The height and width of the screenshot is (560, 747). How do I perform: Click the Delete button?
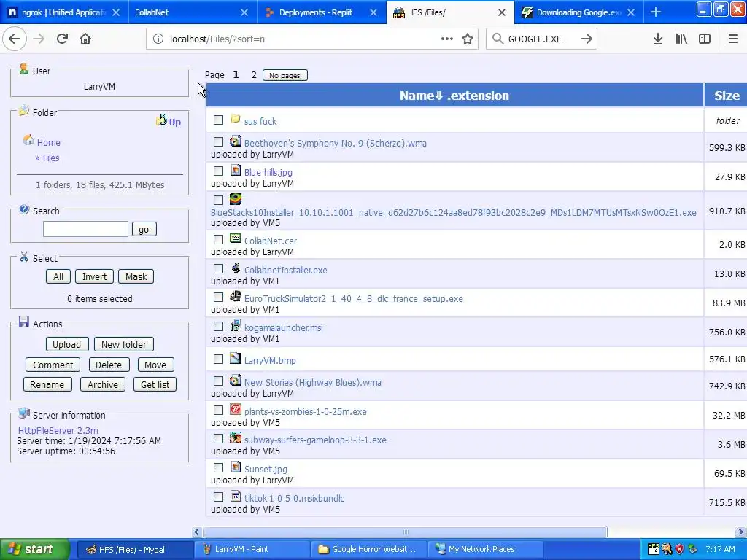click(109, 365)
